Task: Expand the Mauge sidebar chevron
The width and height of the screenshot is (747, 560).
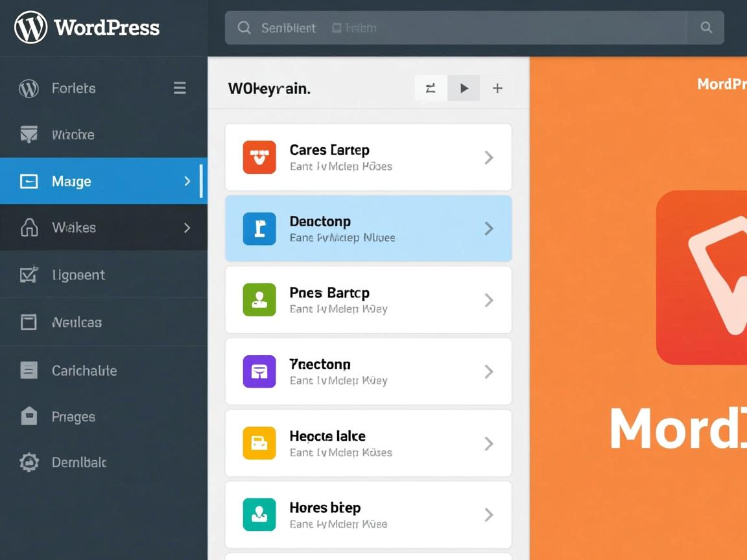Action: coord(187,181)
